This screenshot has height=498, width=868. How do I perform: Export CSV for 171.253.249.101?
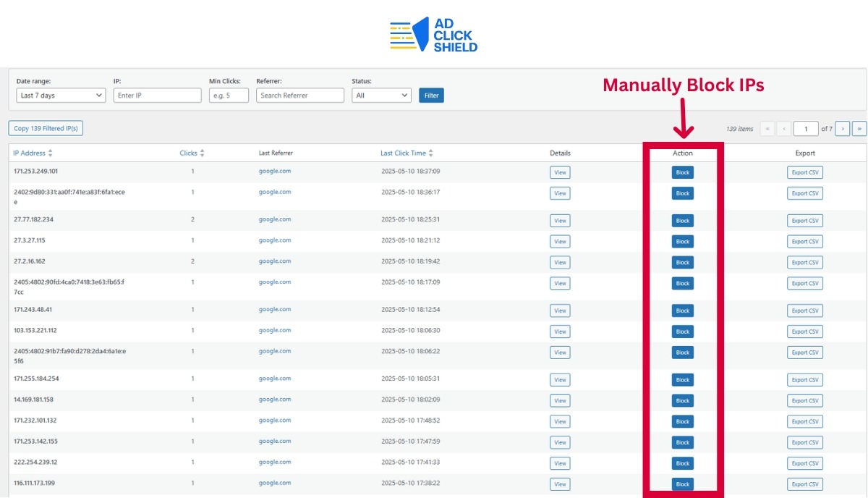point(805,172)
